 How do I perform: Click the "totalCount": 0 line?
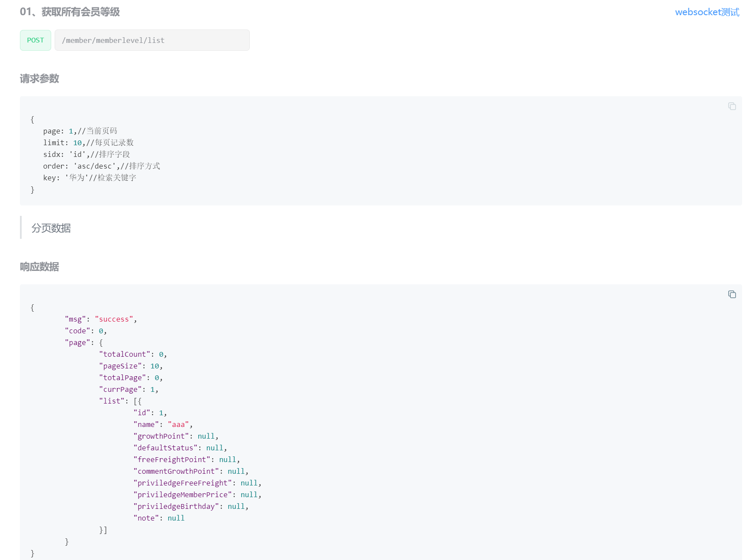(x=133, y=354)
